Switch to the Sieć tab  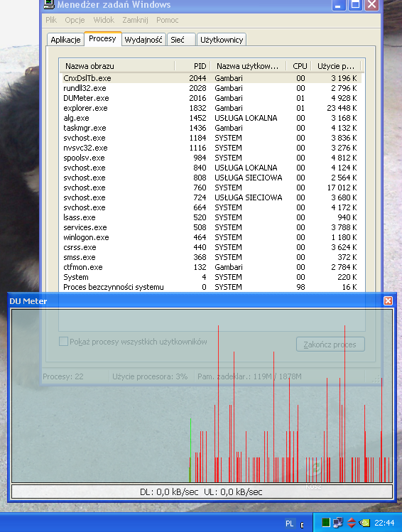181,40
